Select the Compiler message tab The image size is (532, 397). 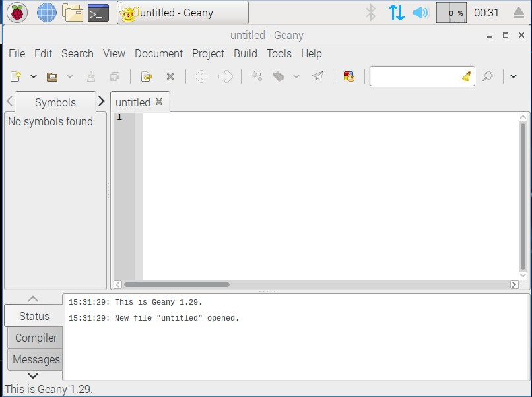pyautogui.click(x=36, y=338)
